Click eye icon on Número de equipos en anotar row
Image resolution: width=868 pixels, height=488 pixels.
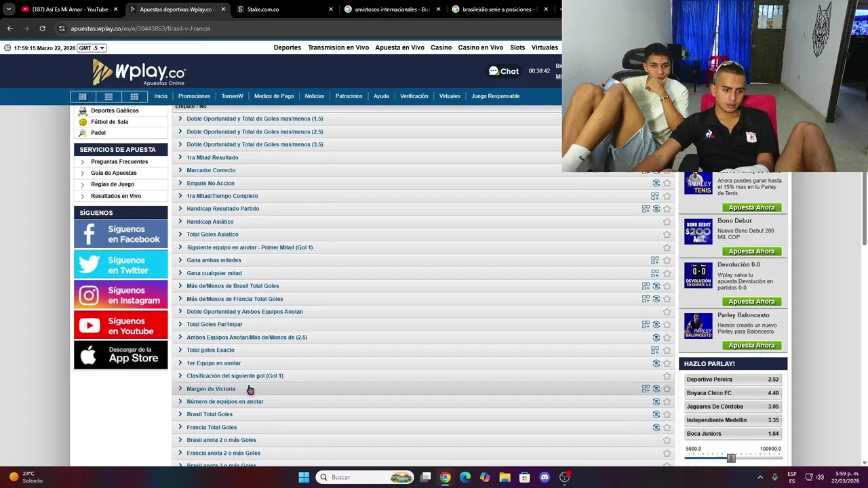pyautogui.click(x=656, y=402)
